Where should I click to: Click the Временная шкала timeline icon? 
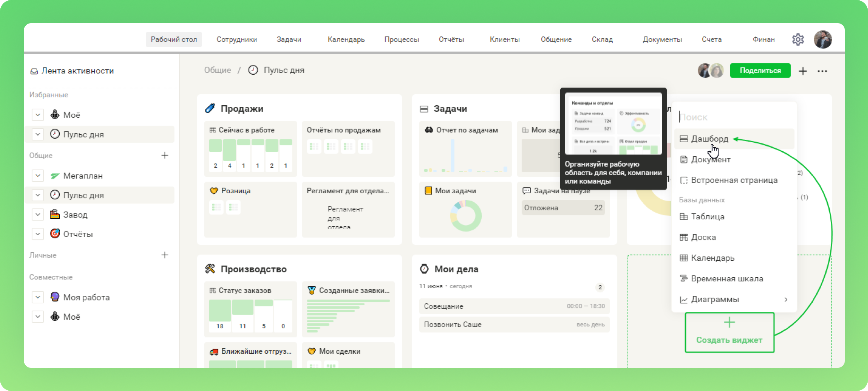[684, 278]
